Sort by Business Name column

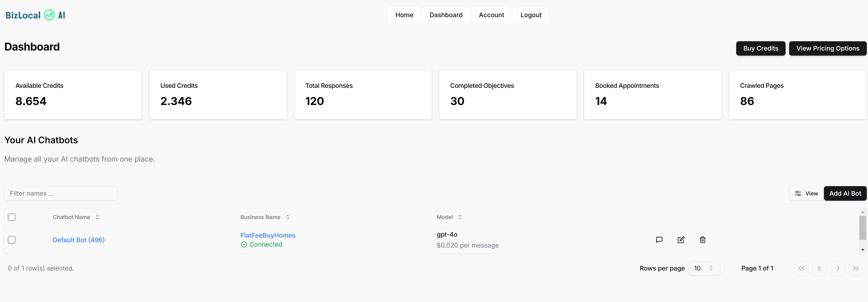point(265,217)
